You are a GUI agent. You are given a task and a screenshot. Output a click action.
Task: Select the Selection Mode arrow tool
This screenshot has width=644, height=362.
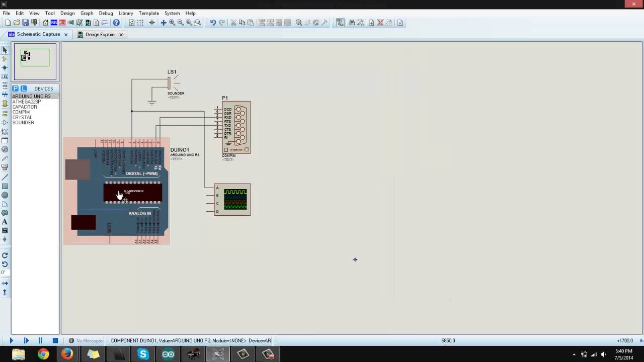pyautogui.click(x=5, y=50)
